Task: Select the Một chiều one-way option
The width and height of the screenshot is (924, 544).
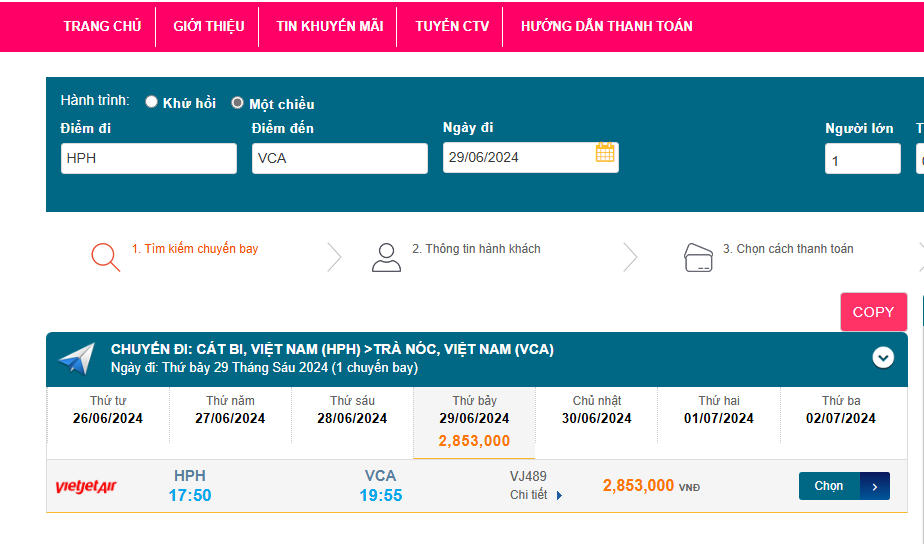Action: pos(238,103)
